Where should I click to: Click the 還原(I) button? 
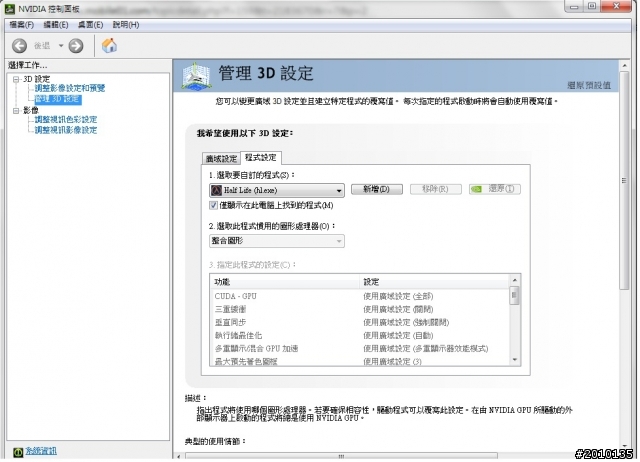[495, 189]
